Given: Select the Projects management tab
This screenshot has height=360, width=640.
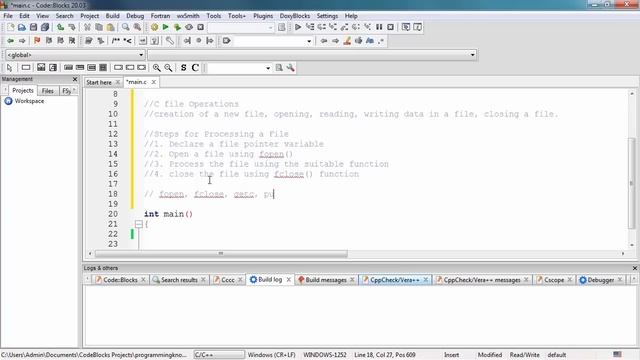Looking at the screenshot, I should pyautogui.click(x=23, y=91).
